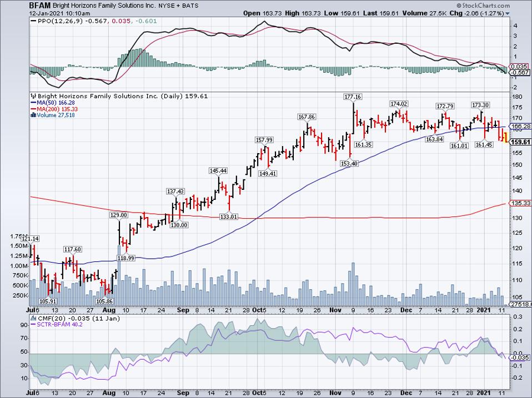Open the blue dropdown arrow beside Chg
Screen dimensions: 532x398
pos(508,13)
